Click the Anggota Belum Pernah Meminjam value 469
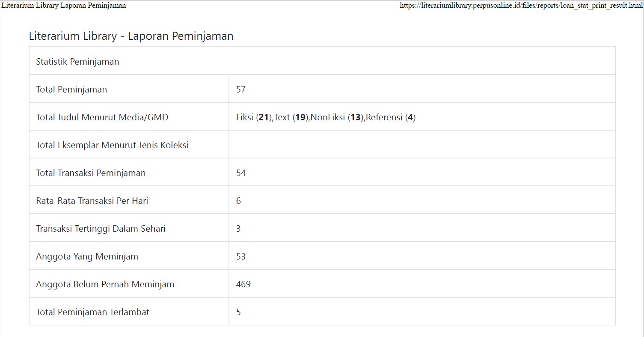 click(243, 284)
